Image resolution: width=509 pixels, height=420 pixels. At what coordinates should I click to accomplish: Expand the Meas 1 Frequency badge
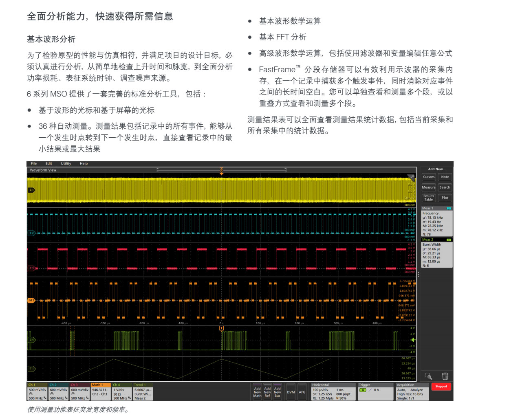click(x=436, y=222)
